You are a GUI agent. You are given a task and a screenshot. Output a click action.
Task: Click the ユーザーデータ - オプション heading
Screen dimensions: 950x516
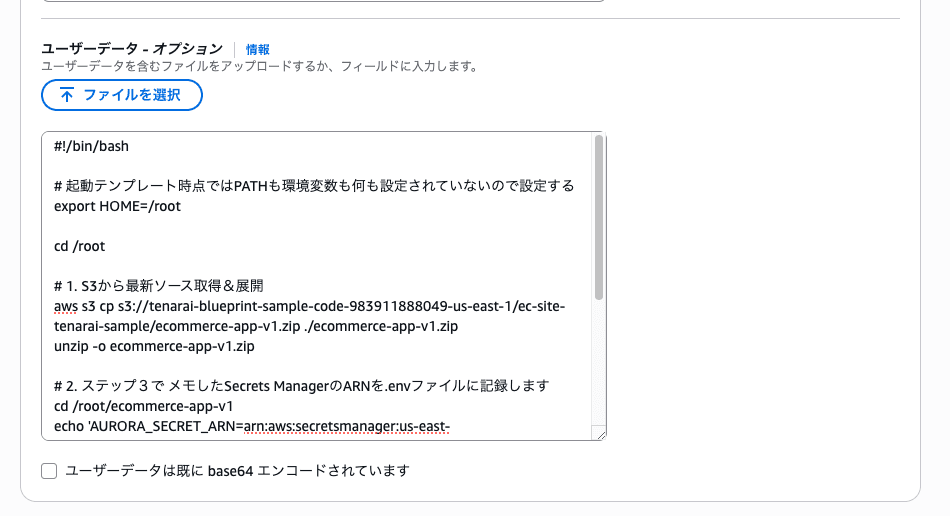(131, 49)
